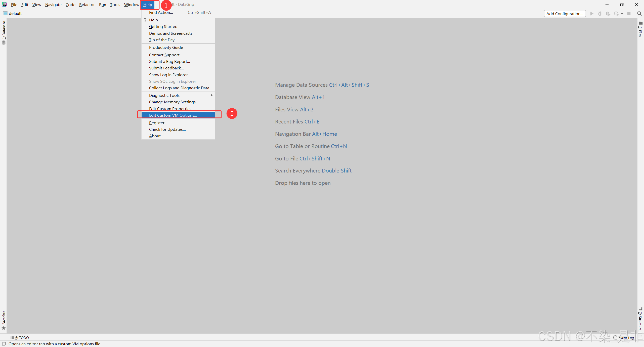Screen dimensions: 644x347
Task: Click the Stop square icon
Action: [x=629, y=14]
